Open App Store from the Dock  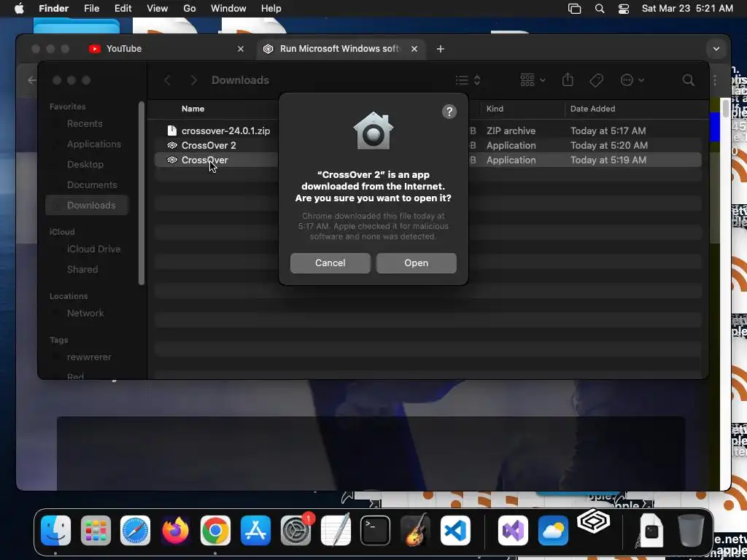(255, 530)
